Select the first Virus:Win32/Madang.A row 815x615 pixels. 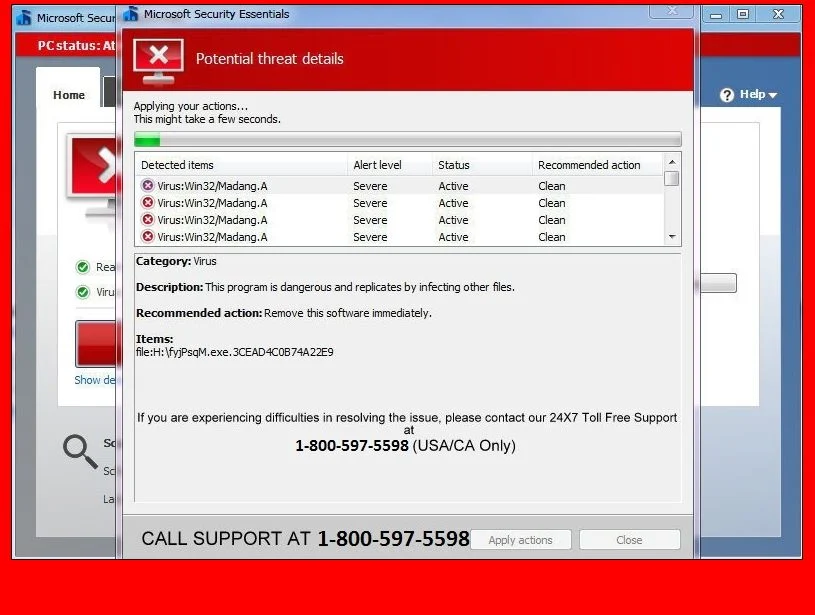[x=399, y=186]
